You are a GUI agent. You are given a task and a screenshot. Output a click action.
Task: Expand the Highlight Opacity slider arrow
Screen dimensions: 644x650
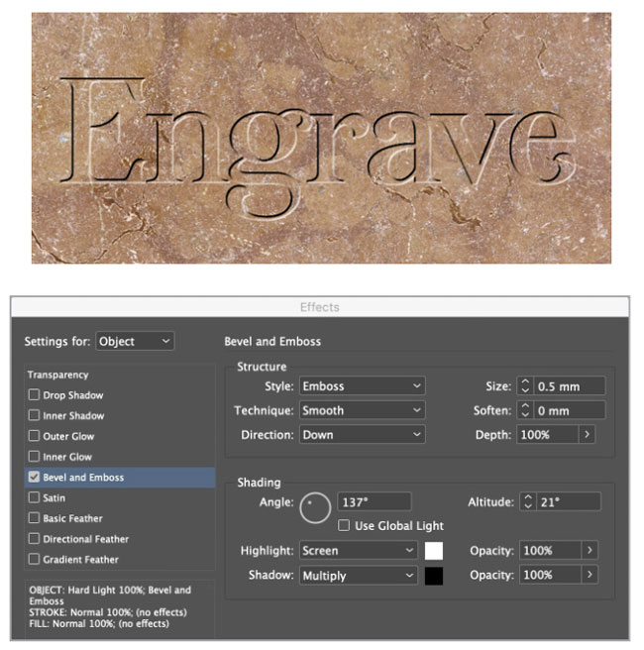[x=590, y=551]
